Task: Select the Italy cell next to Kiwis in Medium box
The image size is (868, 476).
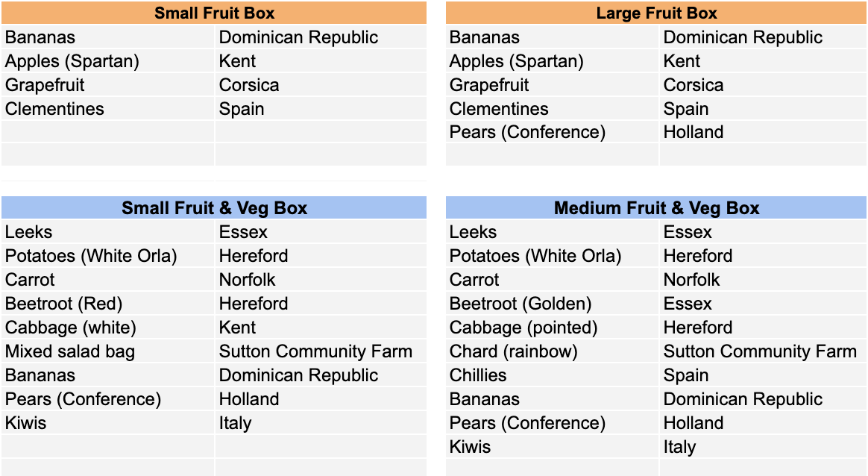Action: click(x=763, y=447)
